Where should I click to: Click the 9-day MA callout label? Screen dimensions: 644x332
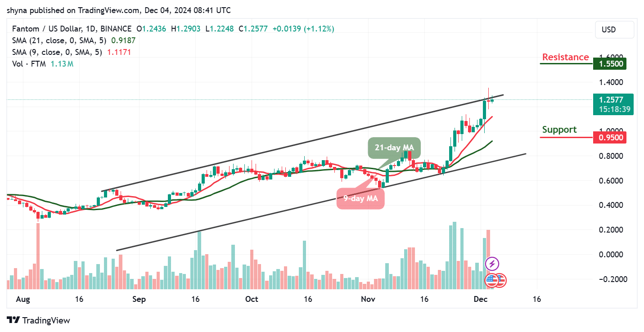tap(361, 198)
